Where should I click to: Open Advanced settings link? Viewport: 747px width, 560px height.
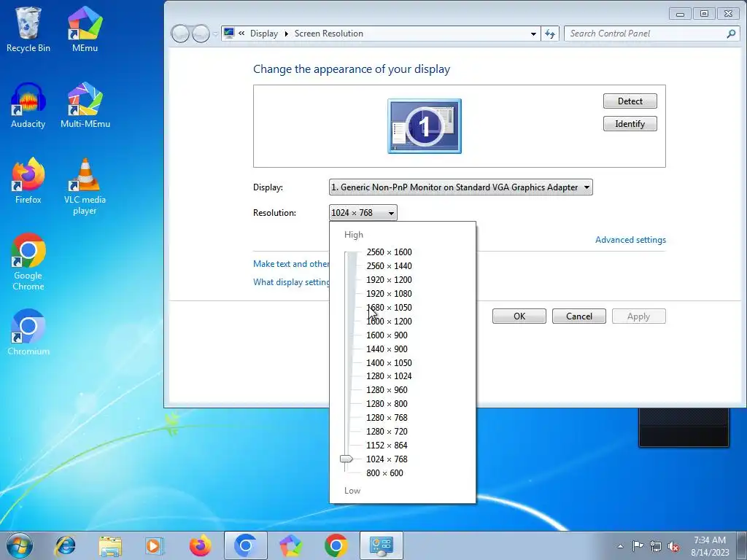[x=630, y=240]
